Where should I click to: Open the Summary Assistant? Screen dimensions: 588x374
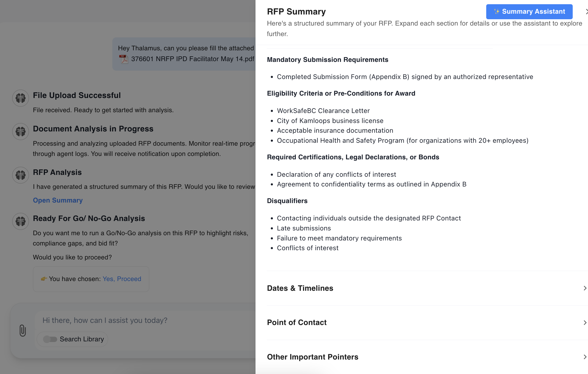pyautogui.click(x=529, y=12)
